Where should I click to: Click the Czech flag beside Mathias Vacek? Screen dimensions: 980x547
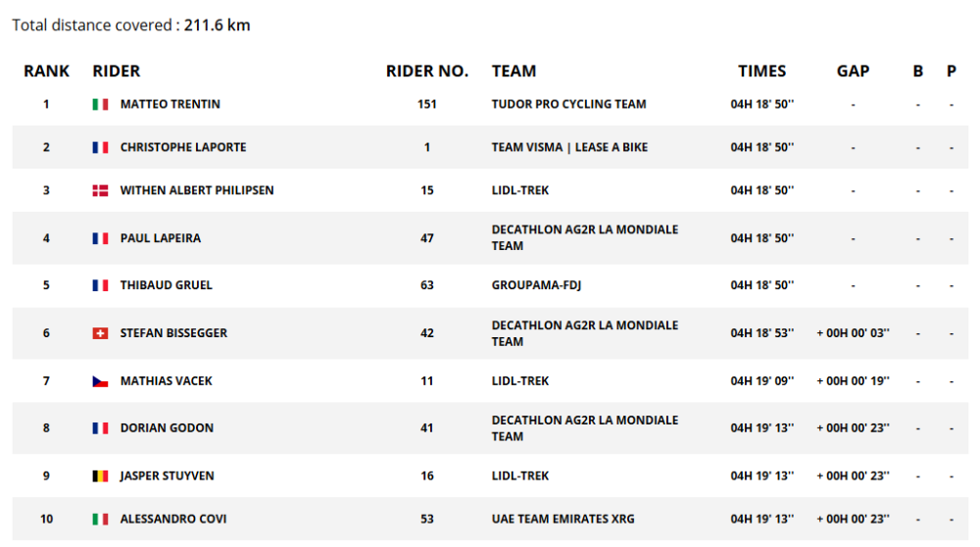[x=100, y=380]
